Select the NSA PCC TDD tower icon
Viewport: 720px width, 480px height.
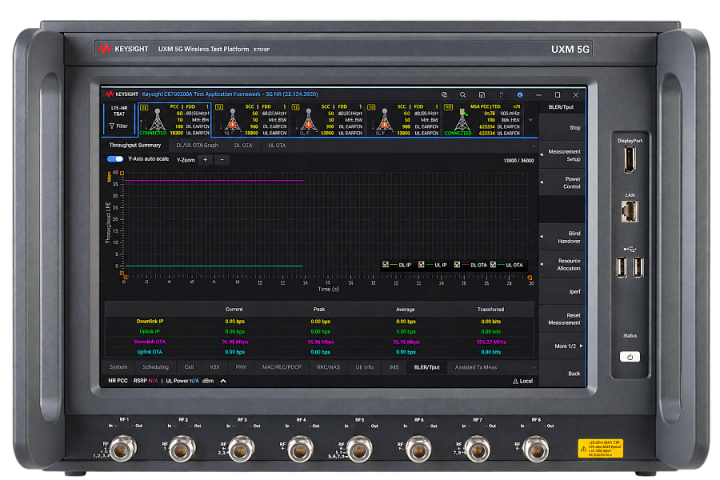(461, 119)
